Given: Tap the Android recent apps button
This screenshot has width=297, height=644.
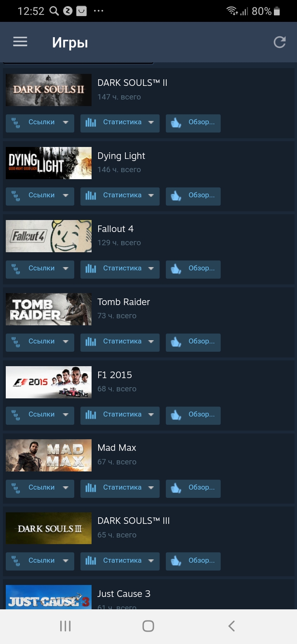Looking at the screenshot, I should click(65, 626).
